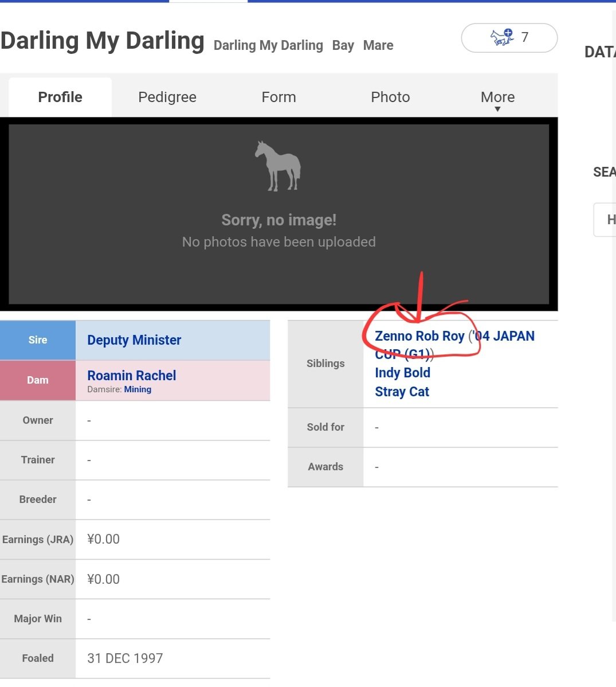Image resolution: width=616 pixels, height=687 pixels.
Task: Click the Bay coat color label
Action: (x=343, y=45)
